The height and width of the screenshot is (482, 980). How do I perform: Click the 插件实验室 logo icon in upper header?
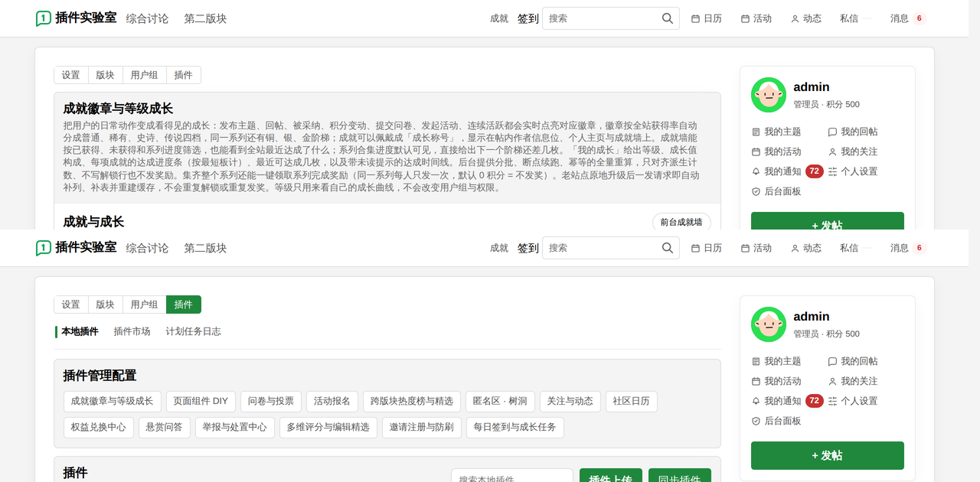pyautogui.click(x=44, y=18)
